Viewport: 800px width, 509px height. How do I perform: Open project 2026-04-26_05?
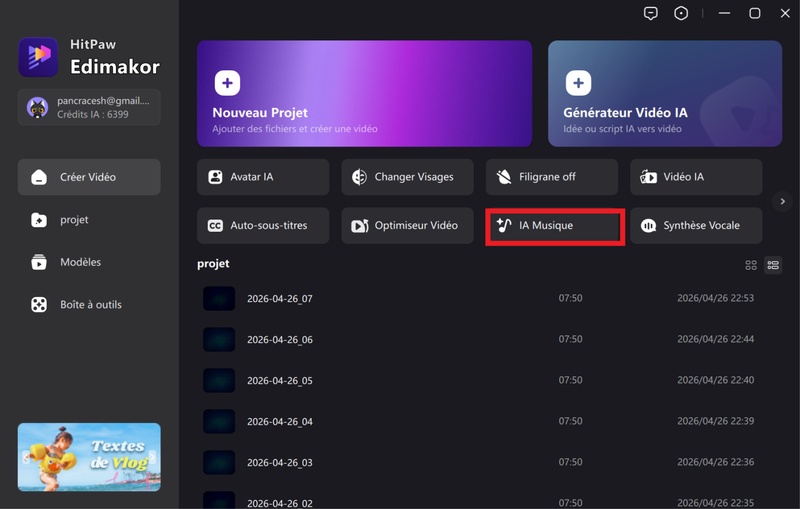[x=489, y=380]
